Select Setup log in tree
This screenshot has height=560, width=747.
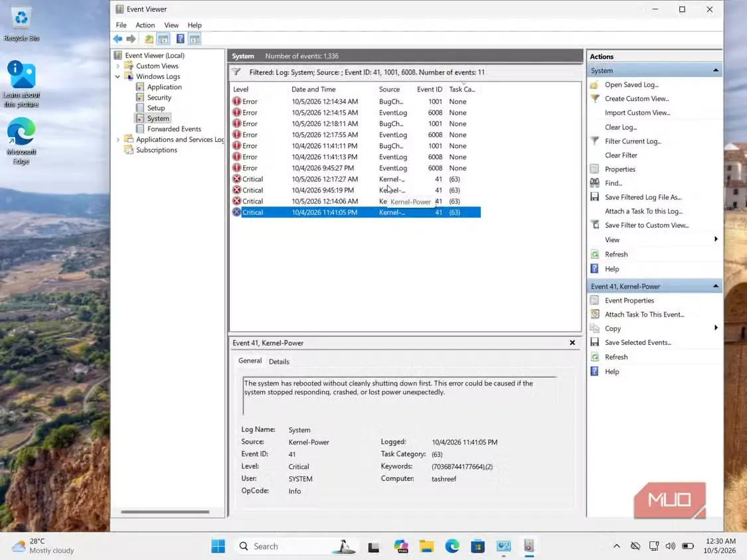point(156,108)
